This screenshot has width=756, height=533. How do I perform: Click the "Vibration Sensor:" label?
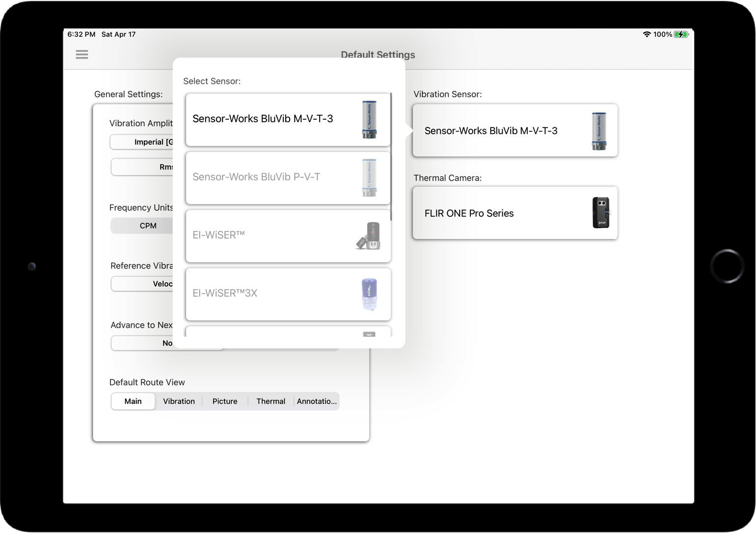(448, 94)
